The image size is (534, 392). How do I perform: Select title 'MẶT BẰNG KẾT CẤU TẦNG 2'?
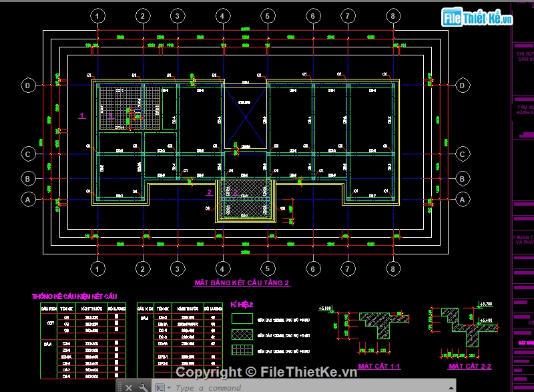click(x=242, y=282)
